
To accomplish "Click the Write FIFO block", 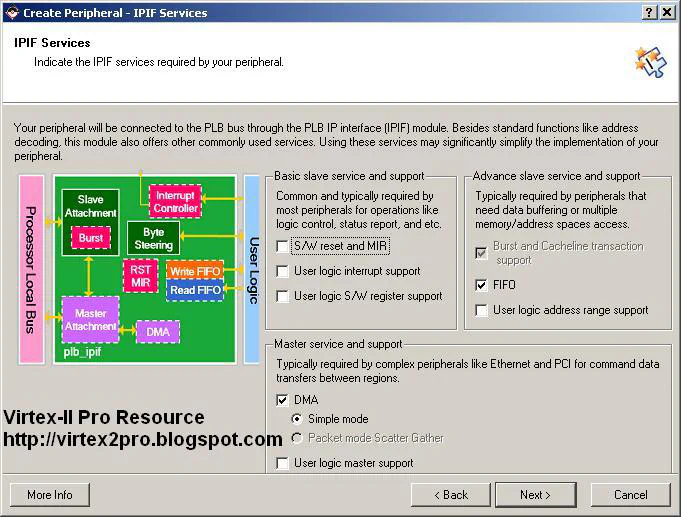I will click(195, 272).
